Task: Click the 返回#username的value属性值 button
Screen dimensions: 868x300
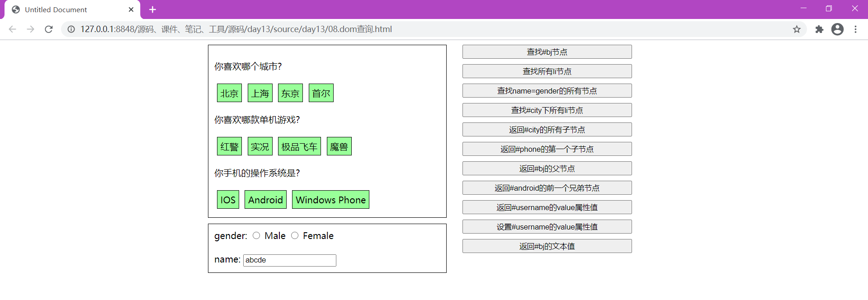Action: [547, 207]
